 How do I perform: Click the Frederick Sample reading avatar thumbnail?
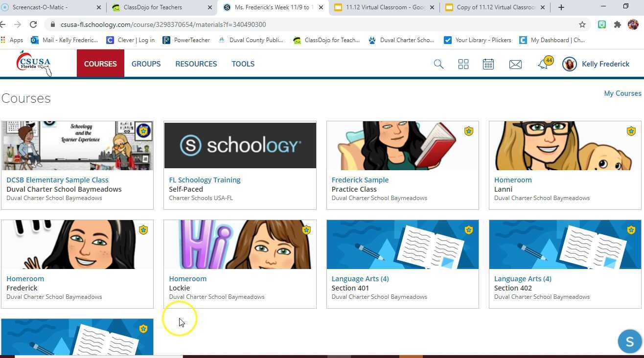403,146
